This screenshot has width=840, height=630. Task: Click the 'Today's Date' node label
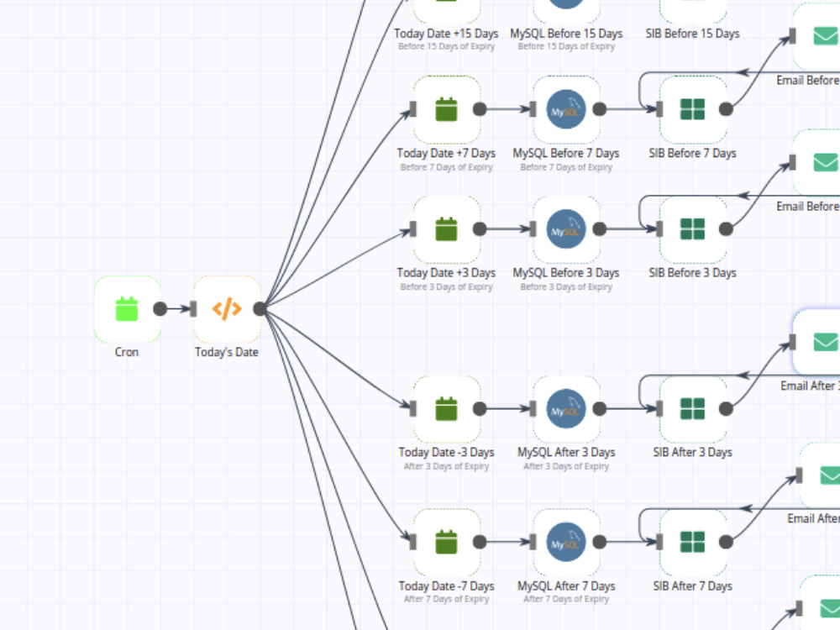(x=227, y=353)
